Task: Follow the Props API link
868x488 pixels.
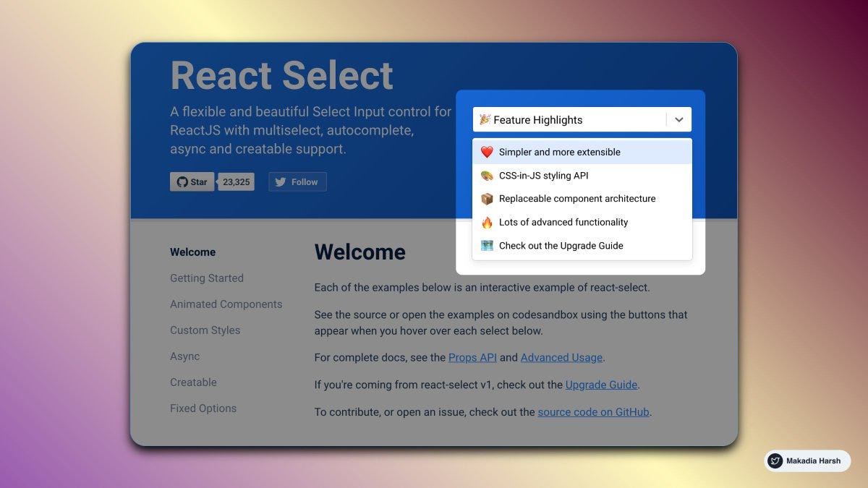Action: pos(472,357)
